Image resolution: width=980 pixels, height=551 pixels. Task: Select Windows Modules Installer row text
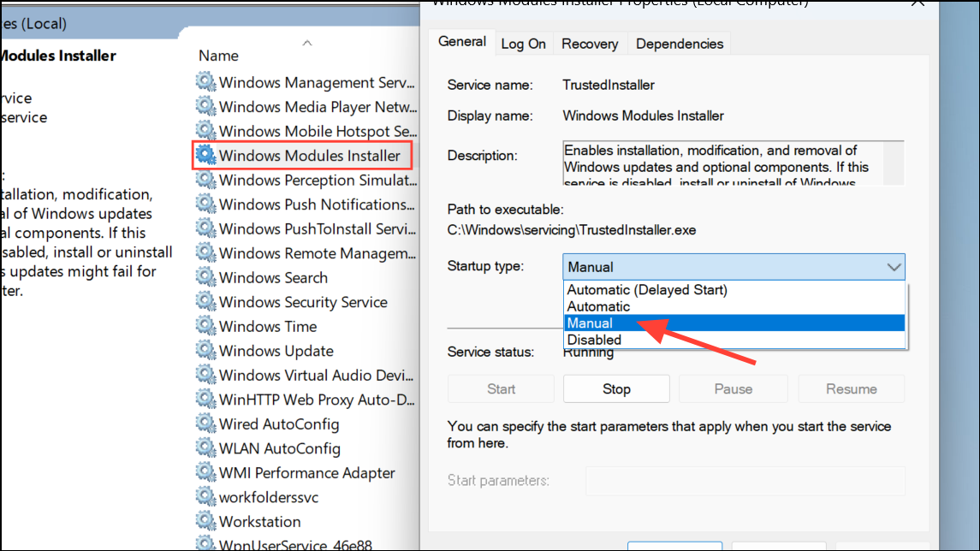[x=309, y=156]
